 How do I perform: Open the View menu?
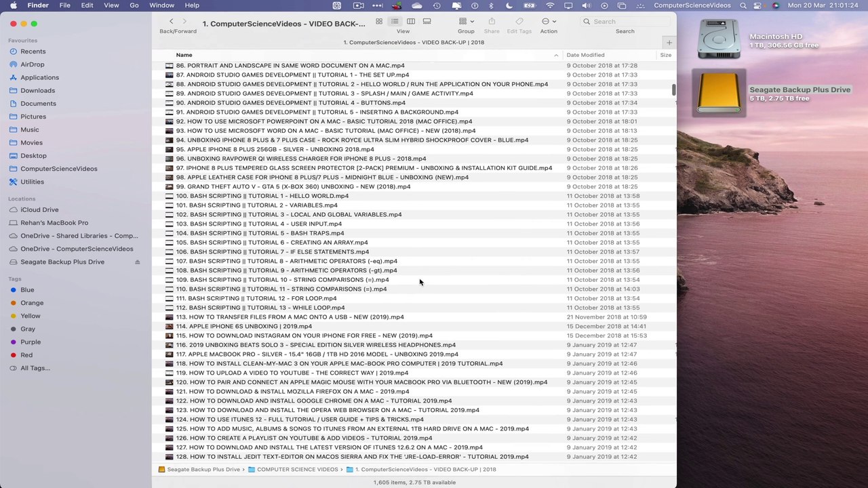tap(111, 5)
